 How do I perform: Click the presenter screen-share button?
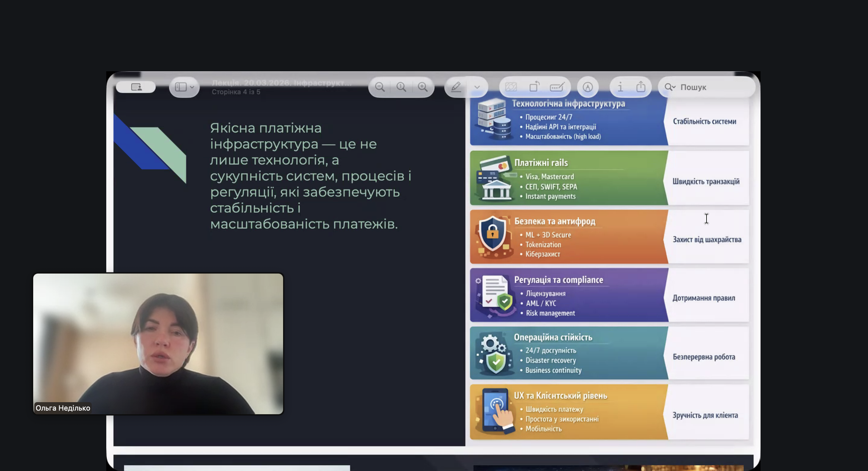[136, 87]
